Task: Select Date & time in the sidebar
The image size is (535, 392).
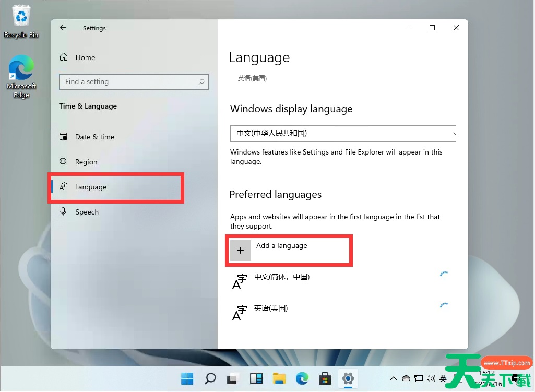Action: [x=94, y=137]
